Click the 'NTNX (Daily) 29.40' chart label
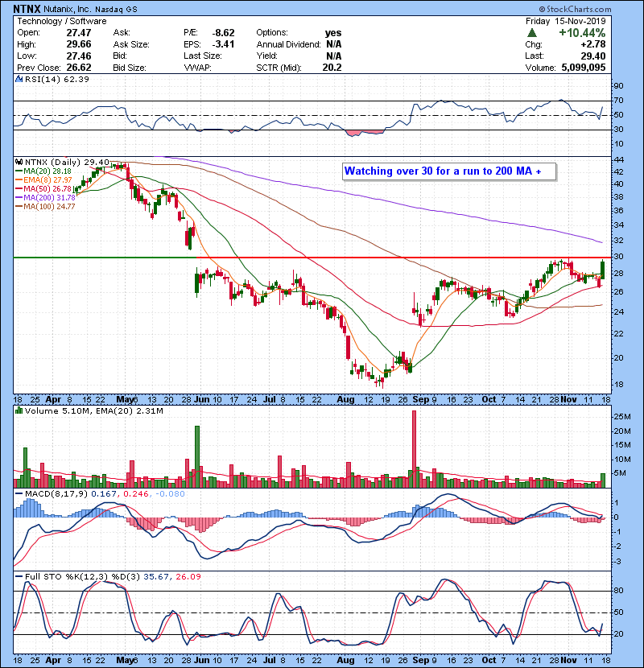The width and height of the screenshot is (644, 668). tap(67, 162)
